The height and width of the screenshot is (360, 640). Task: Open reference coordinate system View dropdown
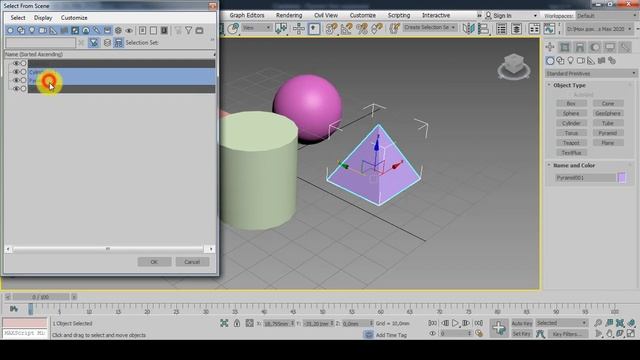pos(256,28)
